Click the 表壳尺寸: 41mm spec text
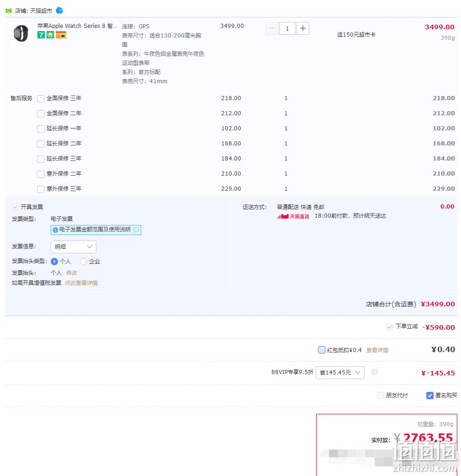 click(145, 81)
